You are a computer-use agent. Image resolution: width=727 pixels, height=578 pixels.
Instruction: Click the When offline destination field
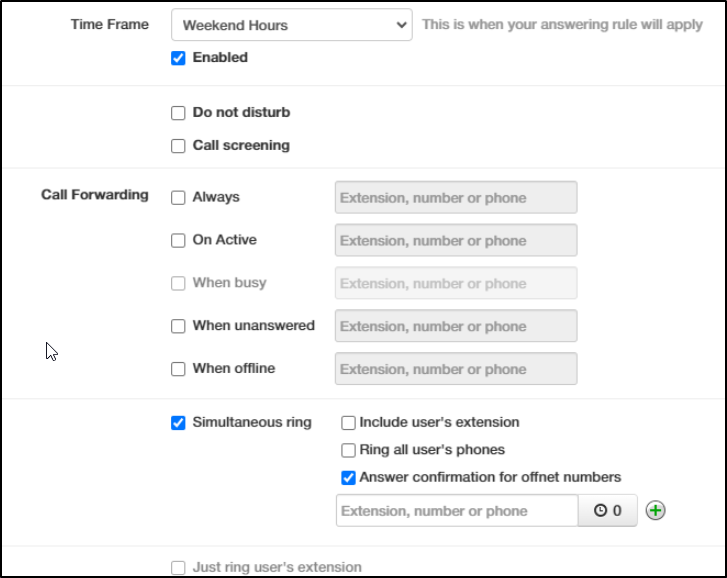point(456,369)
